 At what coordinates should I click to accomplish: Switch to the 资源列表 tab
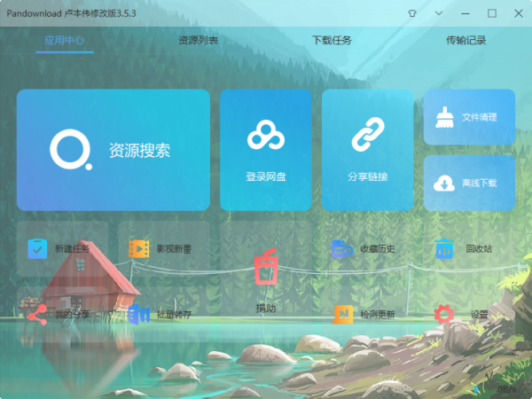198,41
